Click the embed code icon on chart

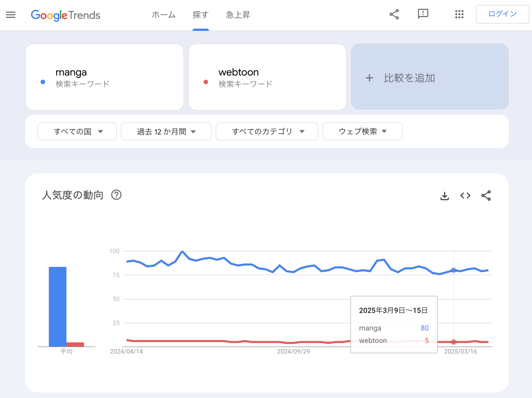tap(465, 196)
